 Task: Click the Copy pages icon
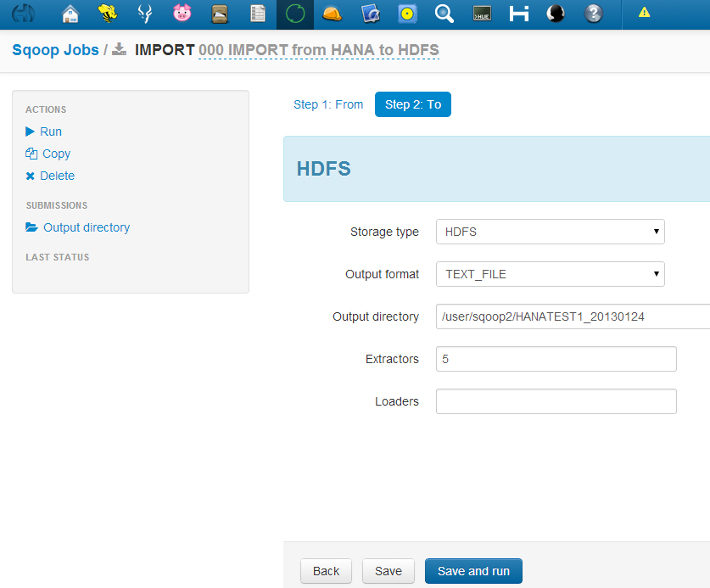31,154
